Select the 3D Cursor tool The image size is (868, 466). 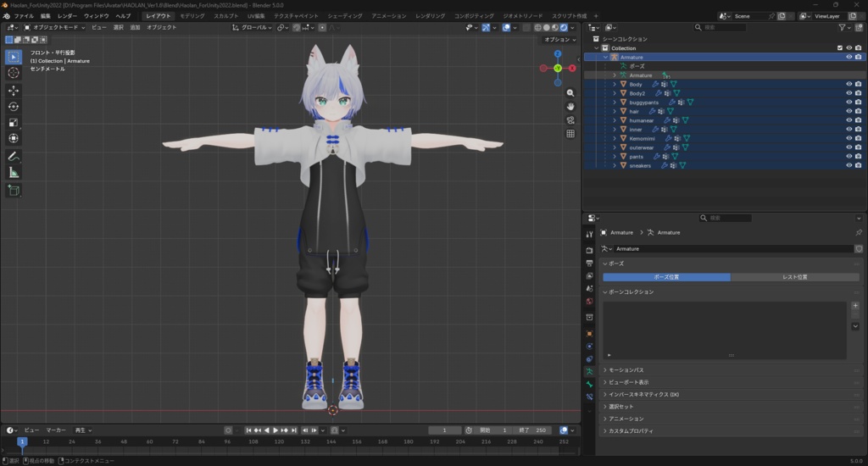click(x=14, y=73)
